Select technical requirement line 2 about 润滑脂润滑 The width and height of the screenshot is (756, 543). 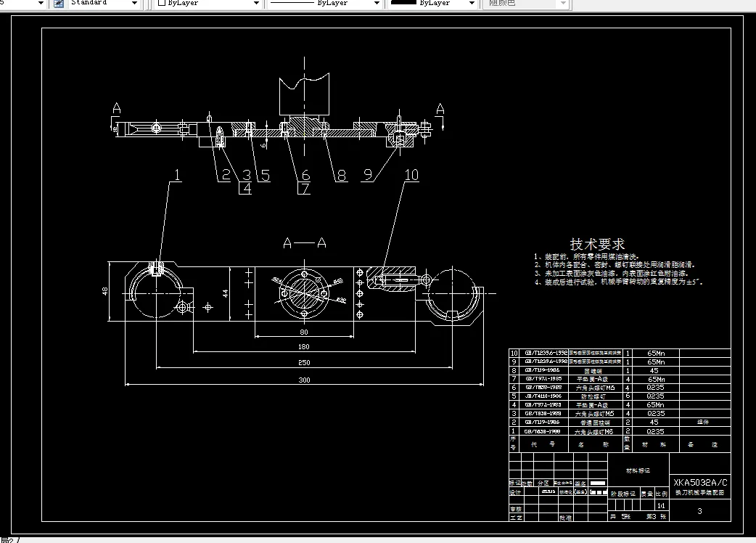(x=615, y=265)
